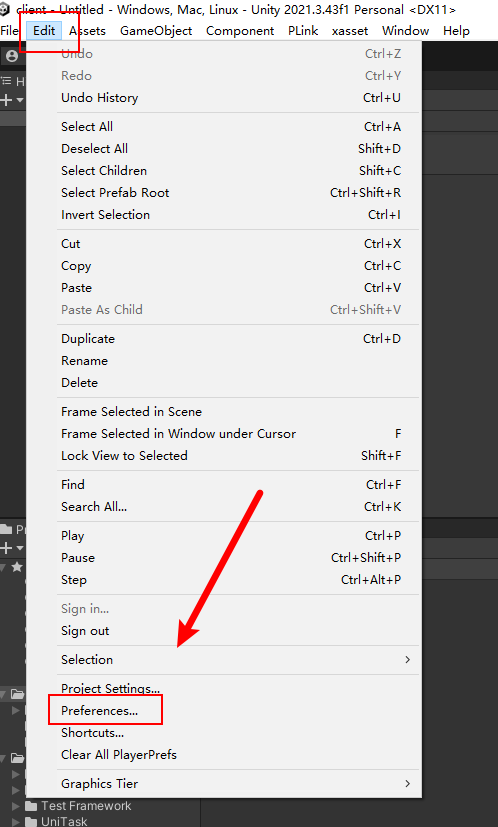Click the Unity logo in title bar
498x827 pixels.
[5, 9]
